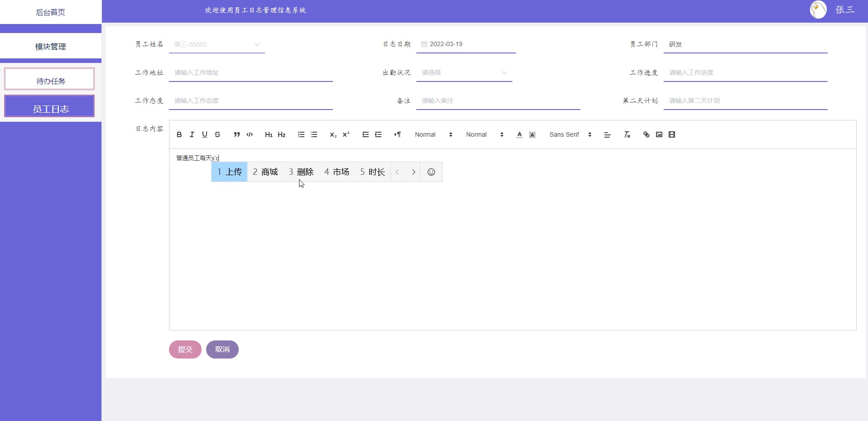
Task: Select the 员工日志 sidebar item
Action: coord(49,106)
